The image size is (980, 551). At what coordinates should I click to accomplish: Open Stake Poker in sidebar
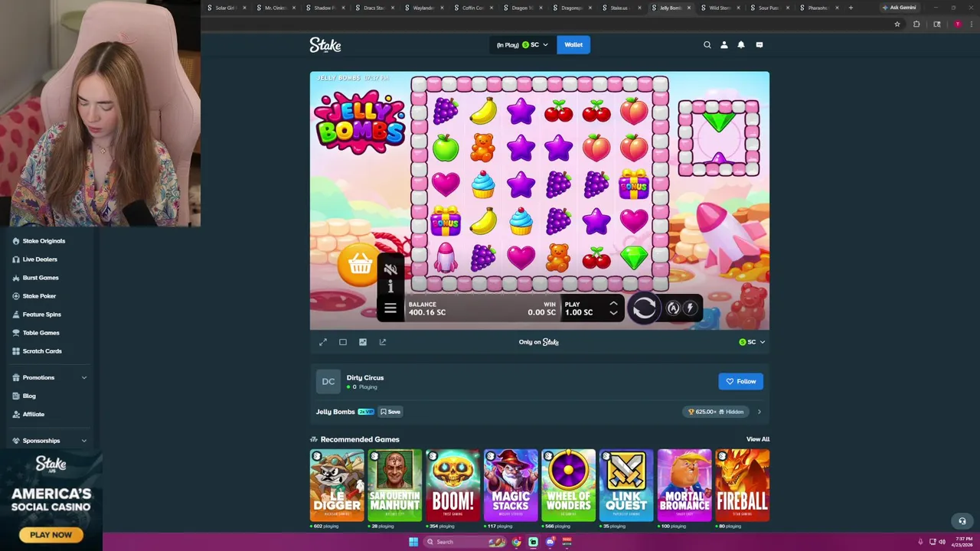[39, 296]
